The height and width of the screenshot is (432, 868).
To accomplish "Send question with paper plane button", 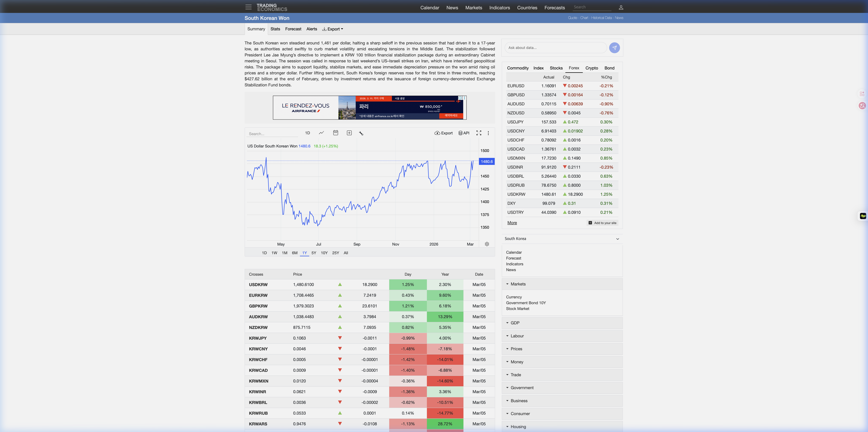I will click(614, 48).
